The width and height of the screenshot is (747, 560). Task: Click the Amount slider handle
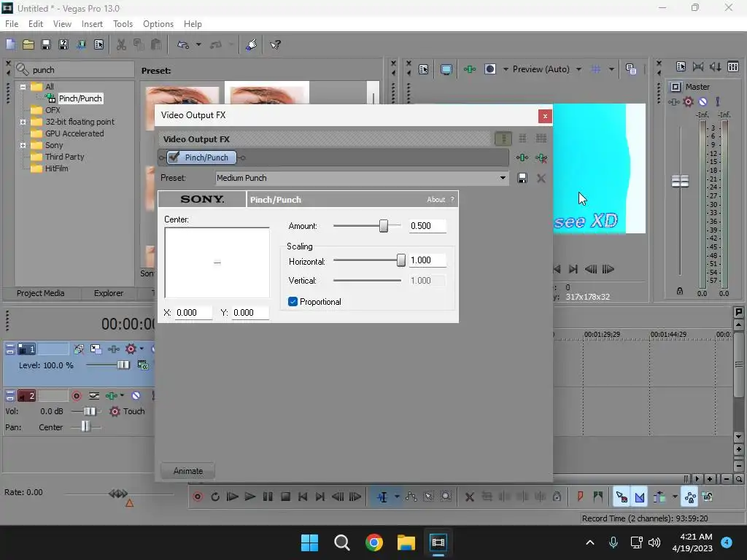point(384,226)
